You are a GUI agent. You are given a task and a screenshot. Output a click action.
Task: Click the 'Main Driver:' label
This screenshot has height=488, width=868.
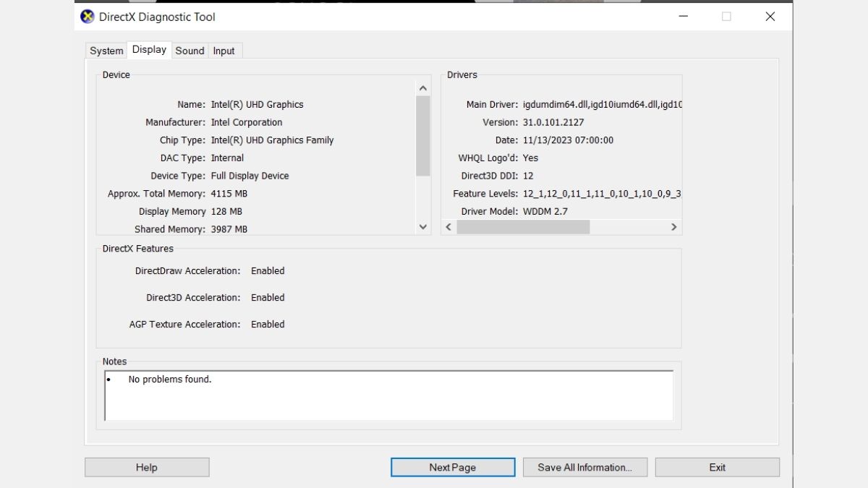click(x=492, y=104)
